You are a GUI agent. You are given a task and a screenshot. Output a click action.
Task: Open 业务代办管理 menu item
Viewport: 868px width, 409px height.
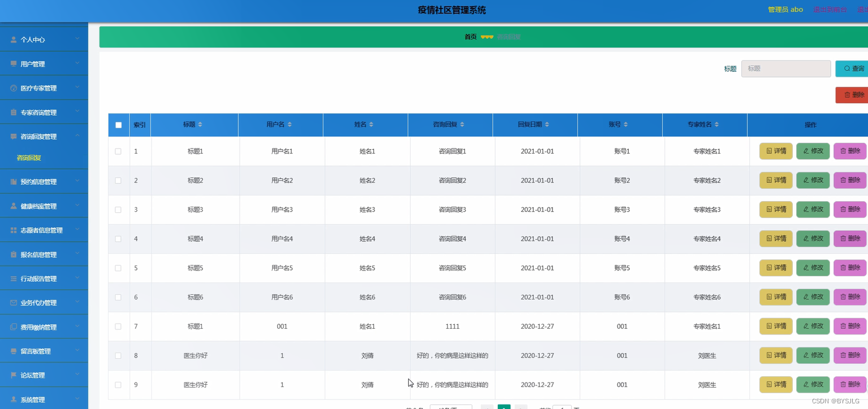[x=44, y=303]
